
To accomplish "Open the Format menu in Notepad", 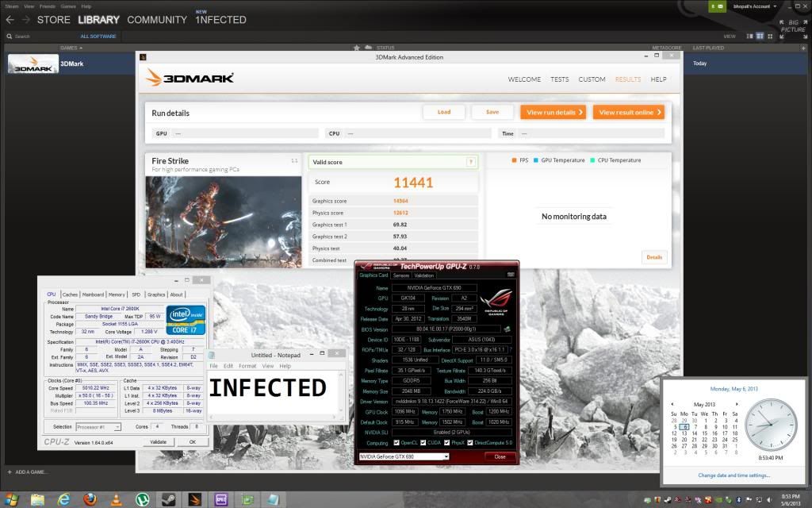I will coord(247,366).
